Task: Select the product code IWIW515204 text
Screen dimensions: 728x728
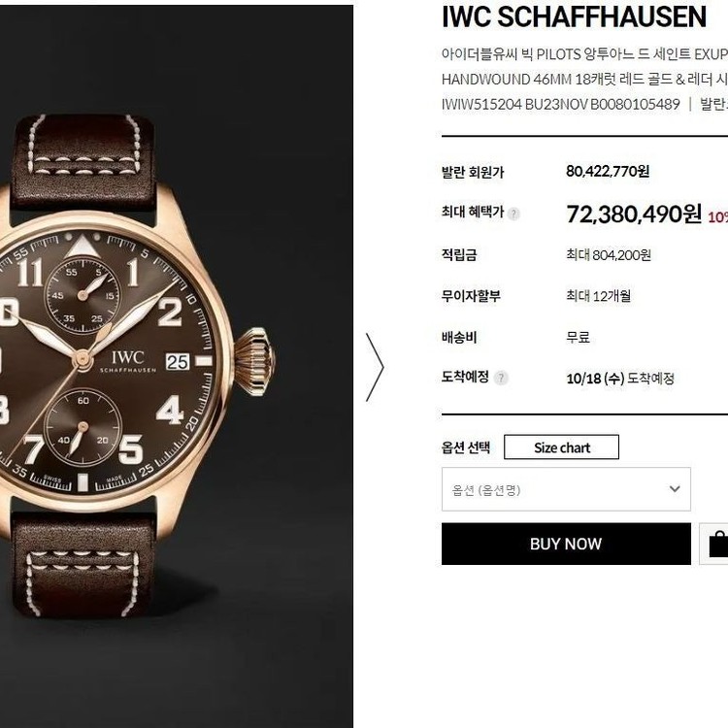Action: (x=481, y=104)
